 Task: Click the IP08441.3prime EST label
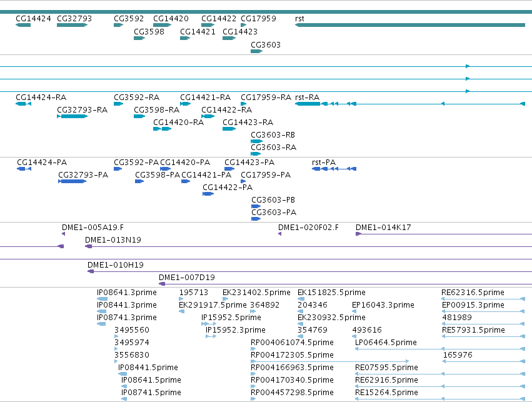coord(127,305)
